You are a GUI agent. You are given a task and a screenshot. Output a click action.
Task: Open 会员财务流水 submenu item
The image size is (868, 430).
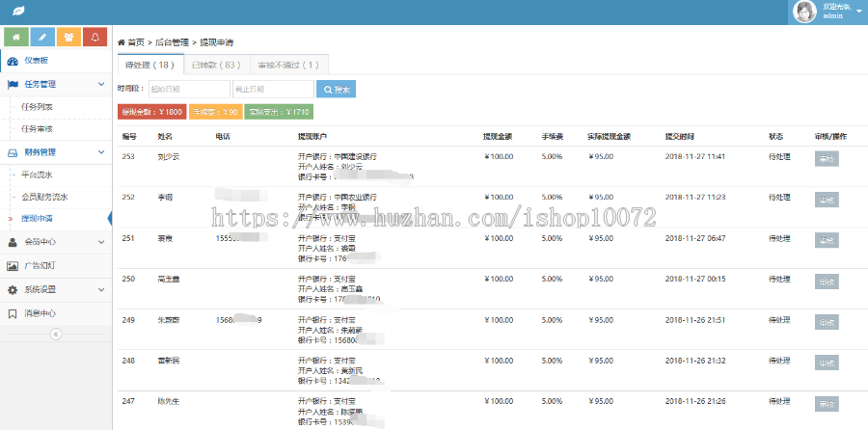click(44, 197)
